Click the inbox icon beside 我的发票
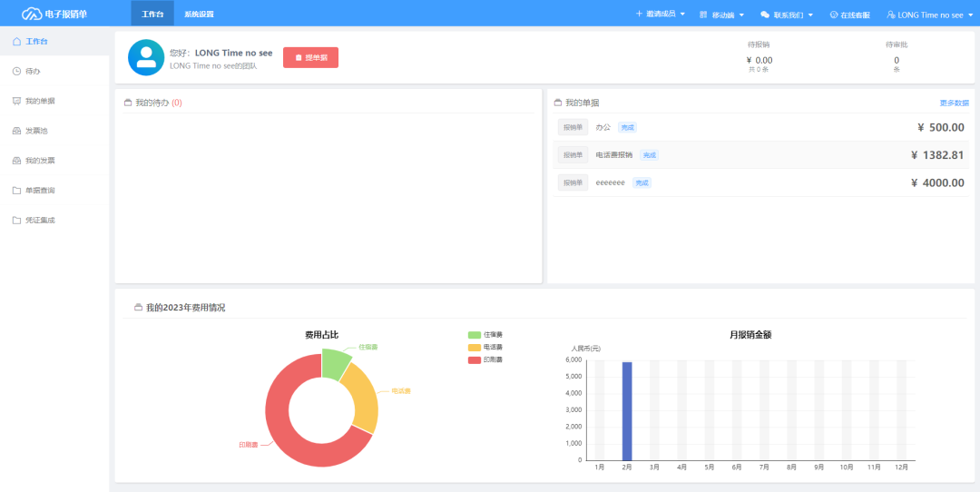This screenshot has height=492, width=980. pos(17,161)
